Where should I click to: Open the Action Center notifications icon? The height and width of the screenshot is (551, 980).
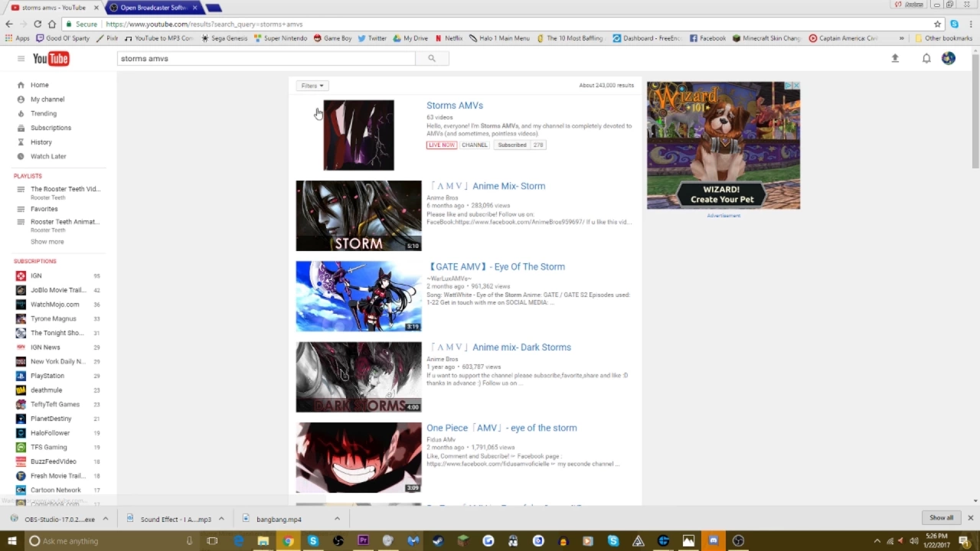[x=963, y=541]
